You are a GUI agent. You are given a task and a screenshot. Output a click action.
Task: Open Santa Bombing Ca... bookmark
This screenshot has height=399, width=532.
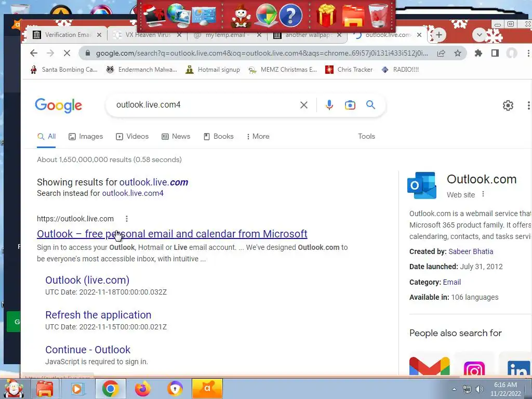[x=64, y=70]
